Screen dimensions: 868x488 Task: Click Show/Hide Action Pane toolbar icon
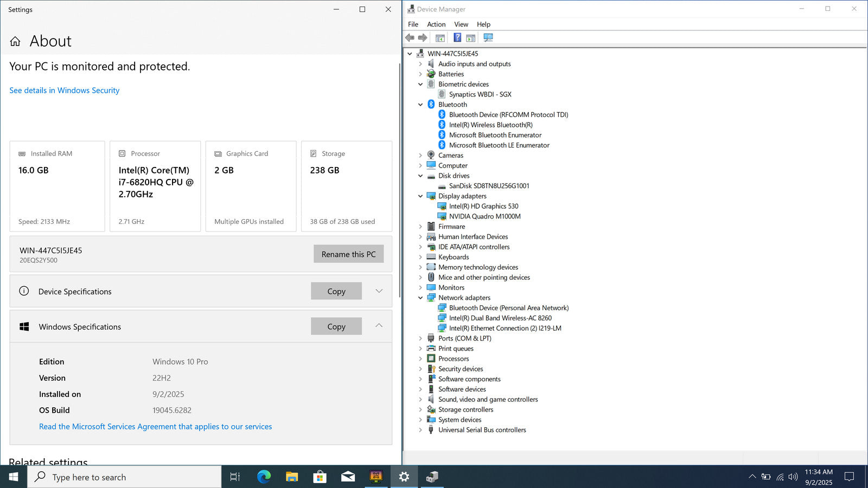point(470,38)
